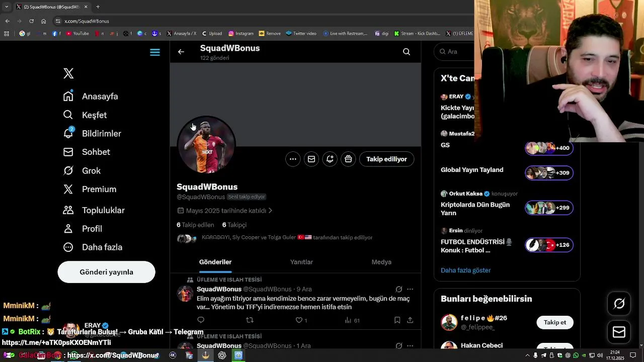Switch to Gönderiler tab

[215, 262]
